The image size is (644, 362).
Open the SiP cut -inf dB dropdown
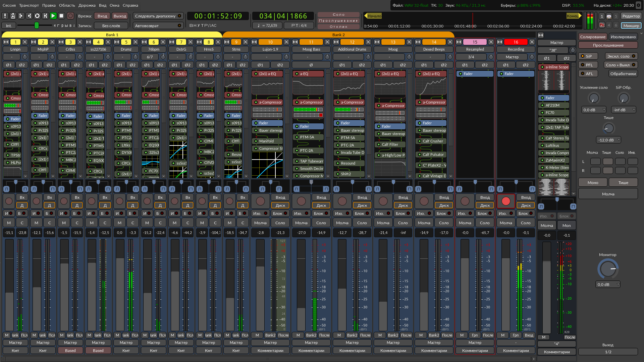(x=624, y=110)
